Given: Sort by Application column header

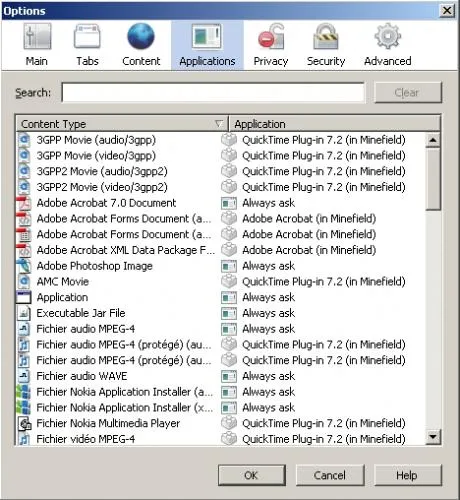Looking at the screenshot, I should [334, 124].
